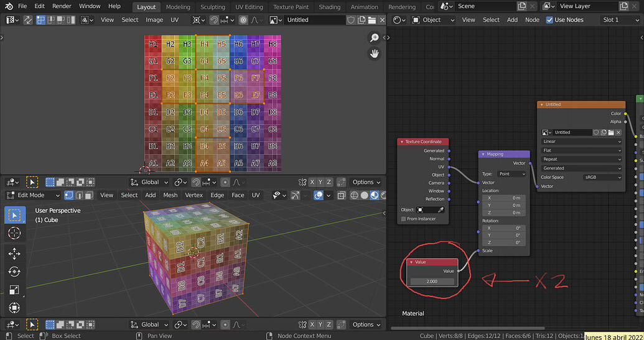
Task: Switch to the UV Editing workspace tab
Action: tap(250, 7)
